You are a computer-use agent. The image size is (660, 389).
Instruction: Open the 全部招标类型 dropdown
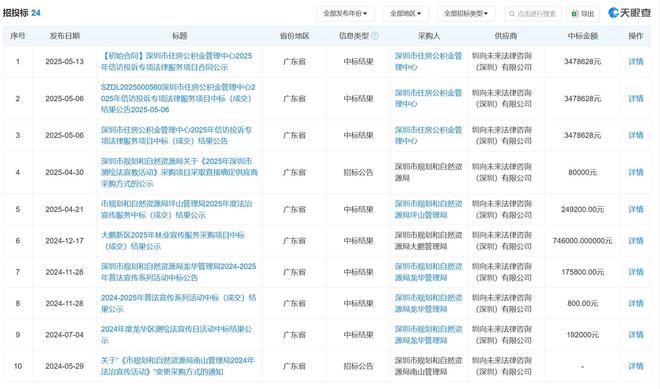pos(466,14)
